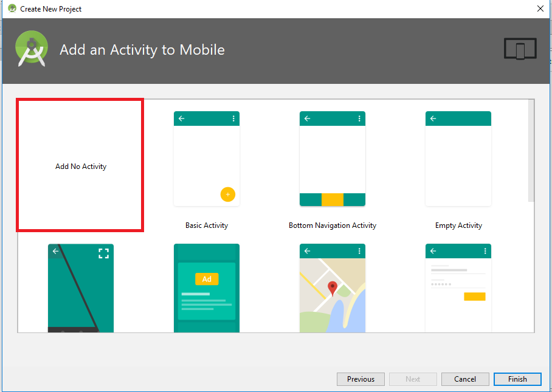This screenshot has width=552, height=392.
Task: Cancel the Create New Project wizard
Action: pos(465,379)
